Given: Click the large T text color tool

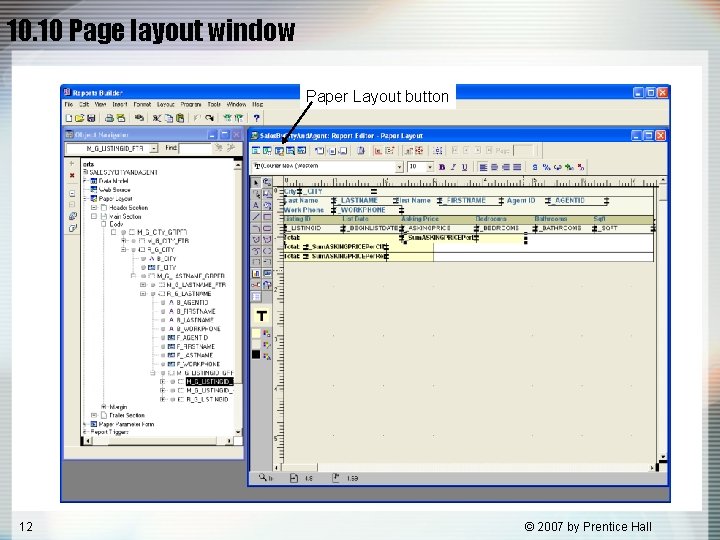Looking at the screenshot, I should pos(261,316).
